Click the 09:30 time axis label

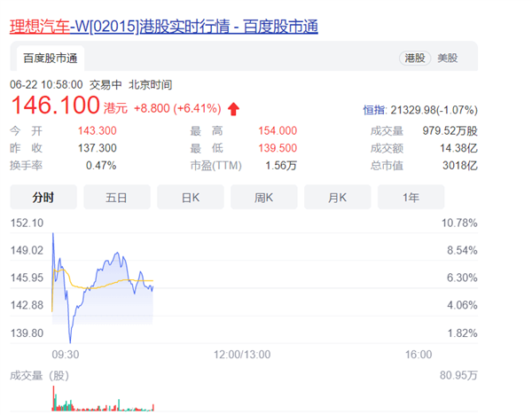66,355
